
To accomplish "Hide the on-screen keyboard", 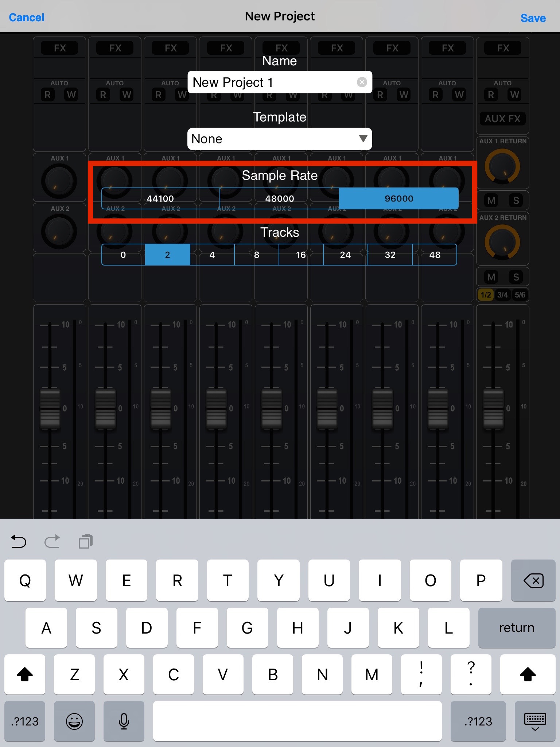I will 535,721.
